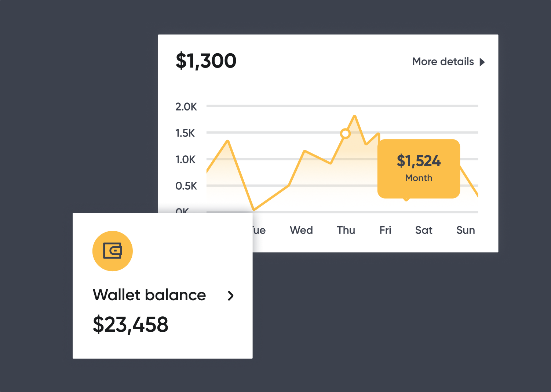Select Wed on the chart axis
The height and width of the screenshot is (392, 551).
(x=301, y=230)
